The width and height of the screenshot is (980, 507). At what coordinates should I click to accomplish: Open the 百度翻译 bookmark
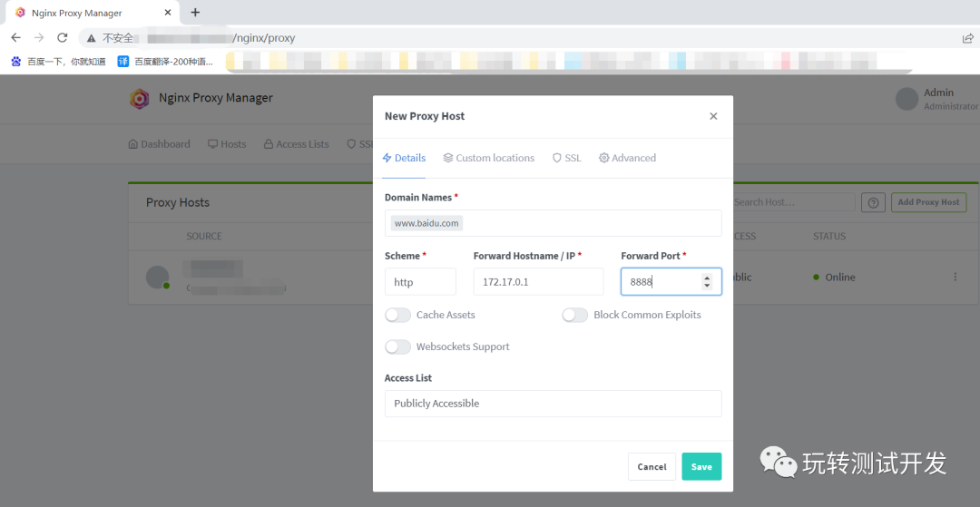click(166, 61)
